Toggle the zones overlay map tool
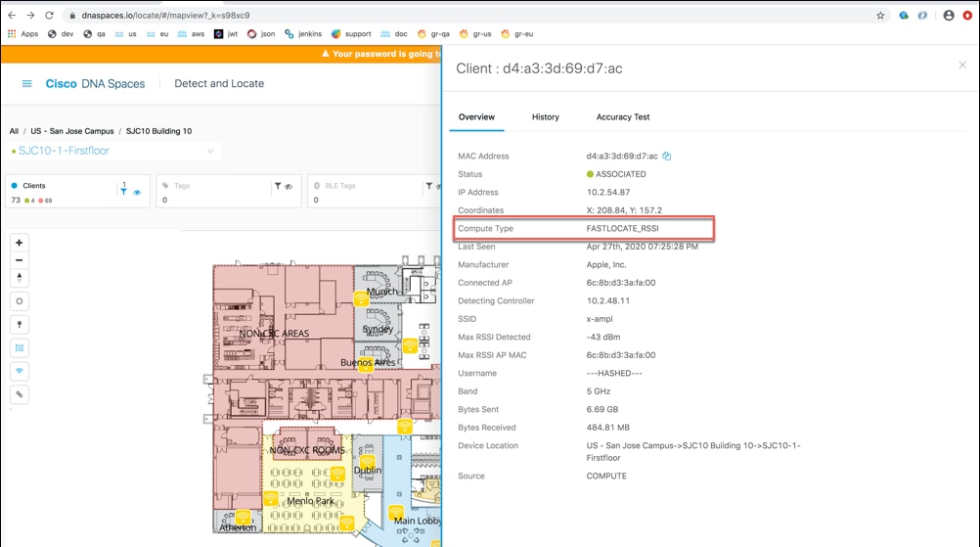Screen dimensions: 980x547 pyautogui.click(x=20, y=347)
